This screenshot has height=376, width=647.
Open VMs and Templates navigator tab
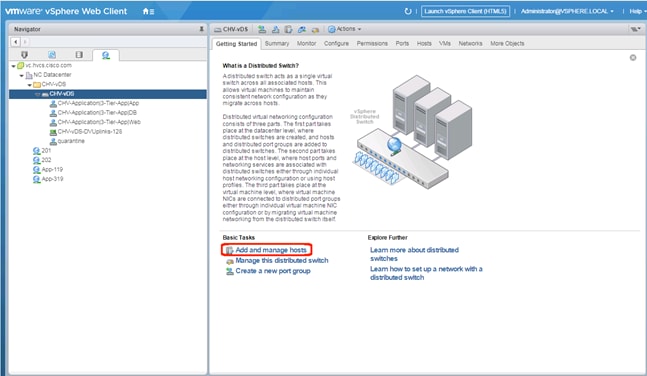coord(52,54)
